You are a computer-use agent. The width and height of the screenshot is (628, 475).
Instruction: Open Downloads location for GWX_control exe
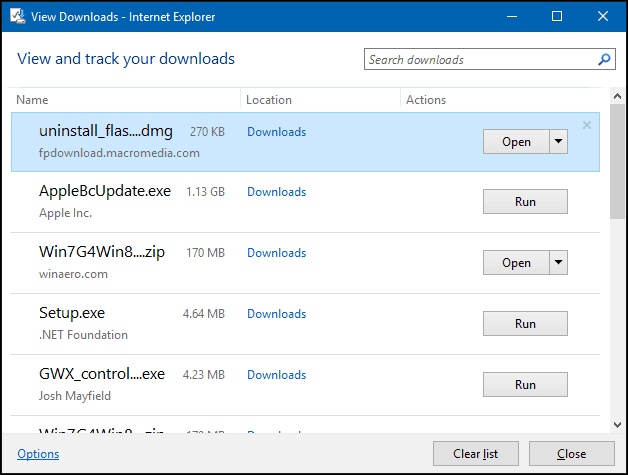[x=277, y=374]
